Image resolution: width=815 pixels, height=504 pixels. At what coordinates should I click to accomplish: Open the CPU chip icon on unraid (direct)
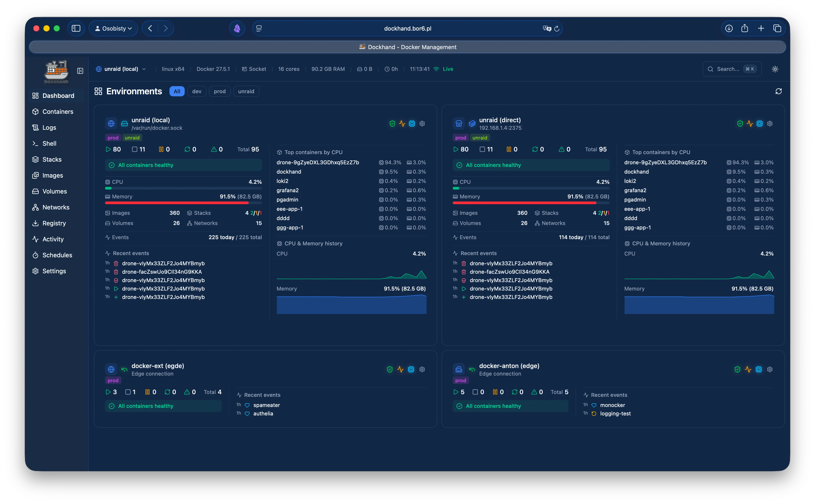tap(759, 123)
